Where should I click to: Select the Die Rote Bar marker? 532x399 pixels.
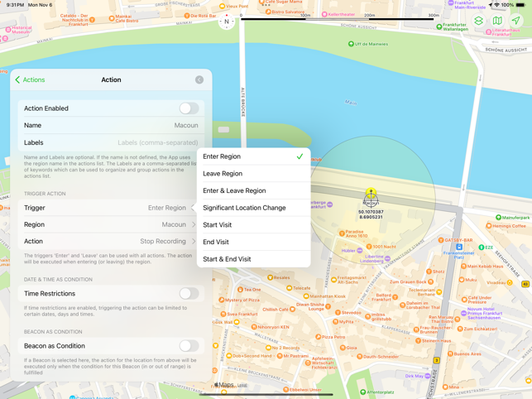pyautogui.click(x=187, y=16)
